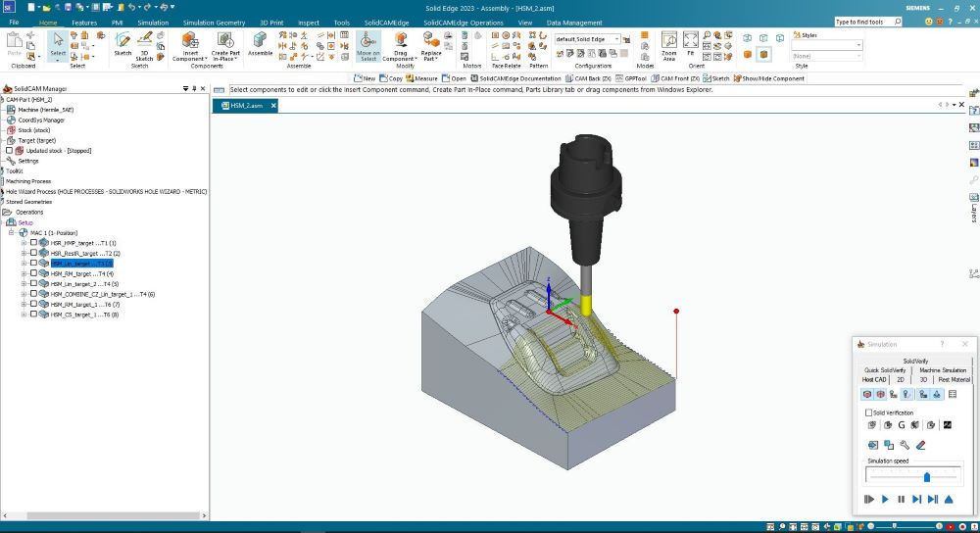Check the HSM_Lin_target_2 T4 (5) box
Image resolution: width=980 pixels, height=533 pixels.
click(33, 284)
